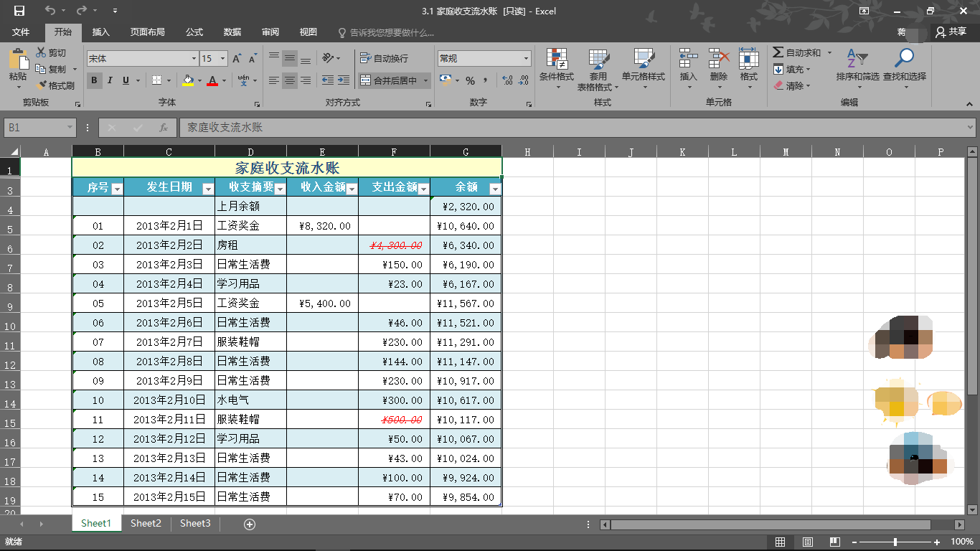Apply the red font color A
The height and width of the screenshot is (551, 980).
point(212,80)
